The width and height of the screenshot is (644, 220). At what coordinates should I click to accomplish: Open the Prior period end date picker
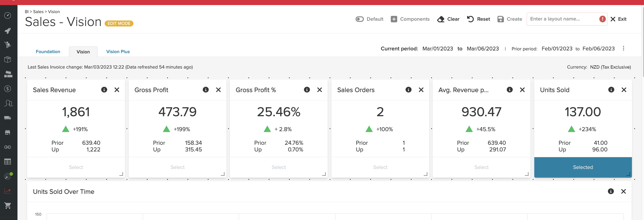coord(598,49)
